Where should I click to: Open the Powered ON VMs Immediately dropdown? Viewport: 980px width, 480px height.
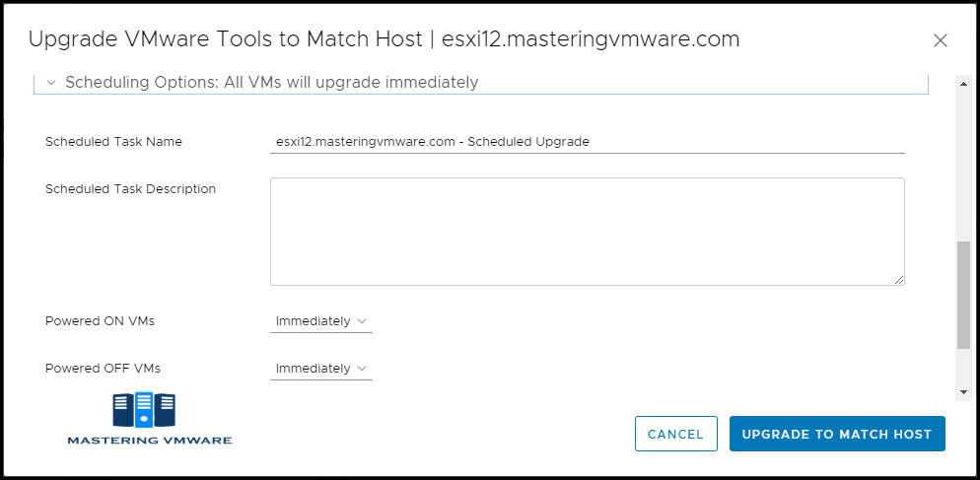click(x=321, y=321)
